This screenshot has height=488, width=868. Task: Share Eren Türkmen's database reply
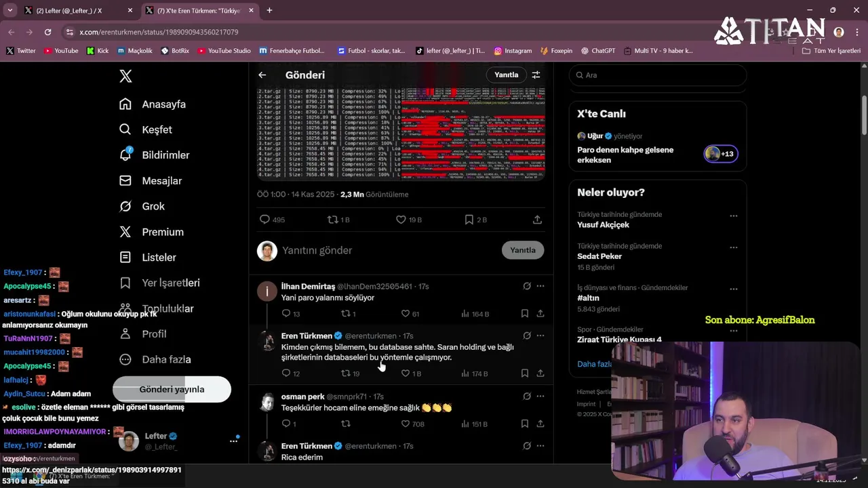click(540, 373)
